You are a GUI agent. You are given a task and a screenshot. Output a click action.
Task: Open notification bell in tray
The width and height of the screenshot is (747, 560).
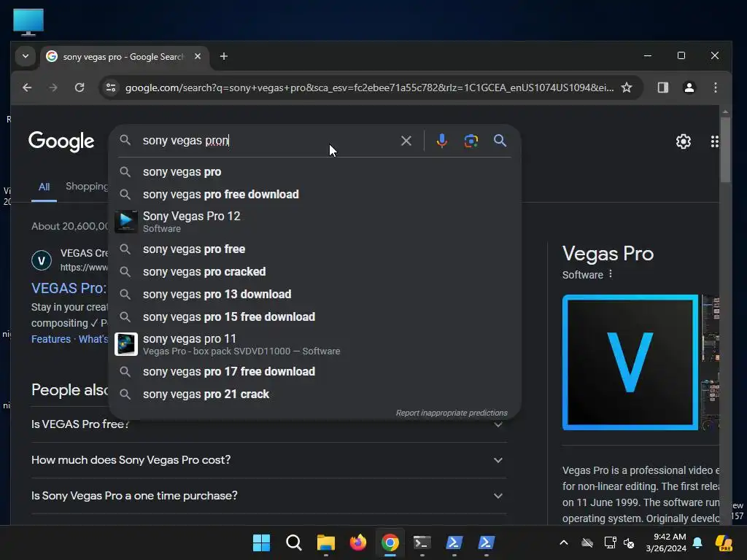pos(697,542)
